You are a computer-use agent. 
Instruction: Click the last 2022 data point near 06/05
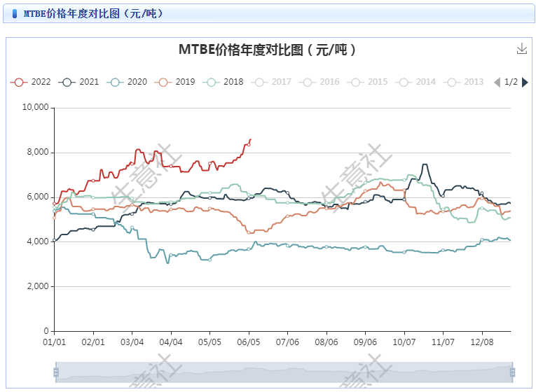(x=249, y=145)
